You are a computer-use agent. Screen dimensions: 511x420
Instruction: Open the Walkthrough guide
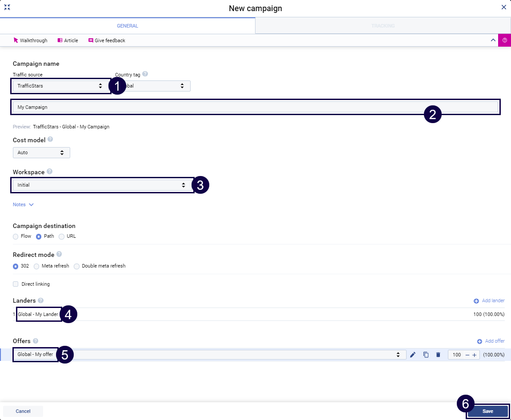coord(30,40)
